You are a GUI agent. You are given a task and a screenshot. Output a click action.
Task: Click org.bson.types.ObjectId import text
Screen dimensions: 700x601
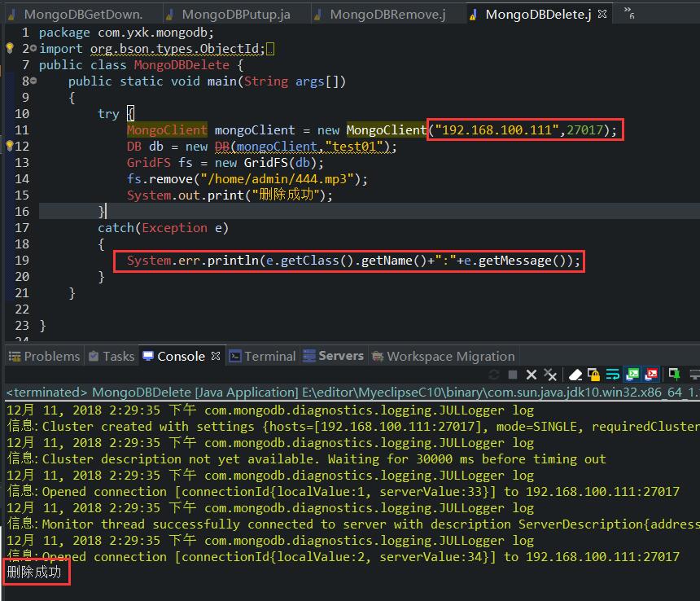coord(174,48)
